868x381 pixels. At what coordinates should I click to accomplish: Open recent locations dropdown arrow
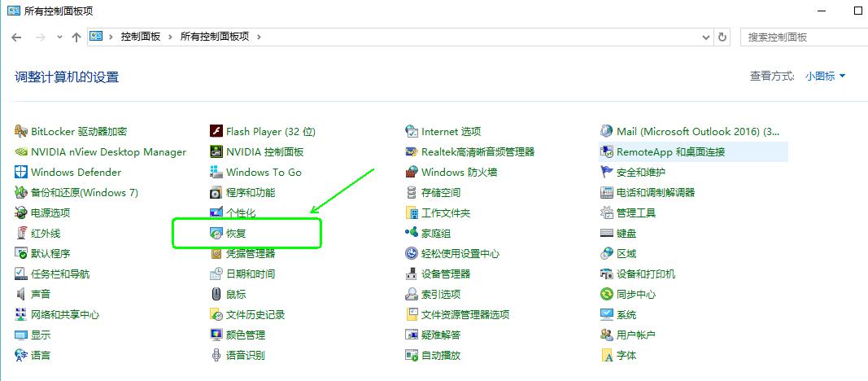pyautogui.click(x=59, y=37)
